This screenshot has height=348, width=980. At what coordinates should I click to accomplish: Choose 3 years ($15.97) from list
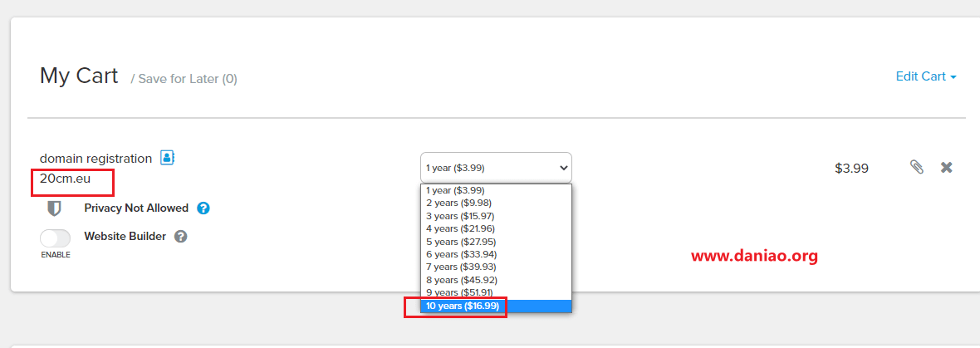[460, 216]
